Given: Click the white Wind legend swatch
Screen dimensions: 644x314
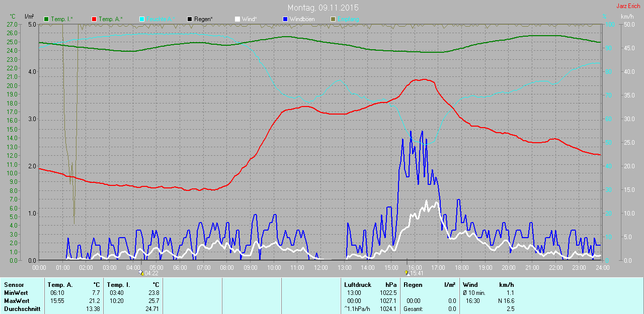Looking at the screenshot, I should pyautogui.click(x=237, y=19).
